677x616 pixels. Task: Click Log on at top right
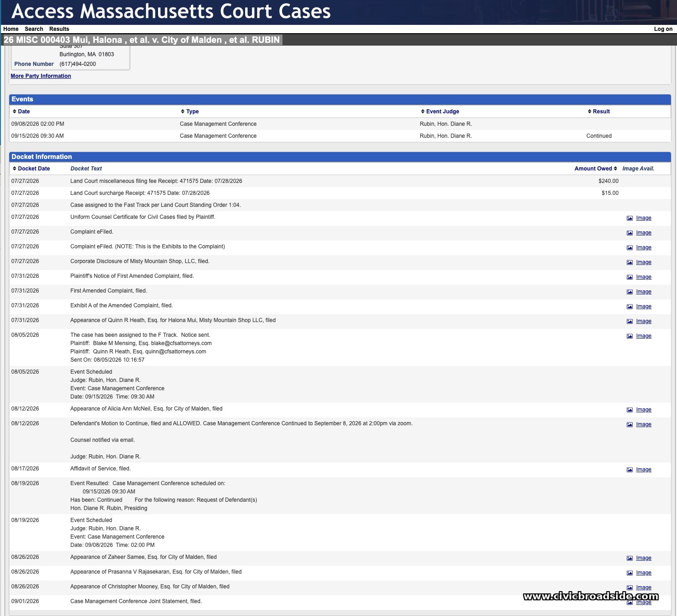point(663,29)
